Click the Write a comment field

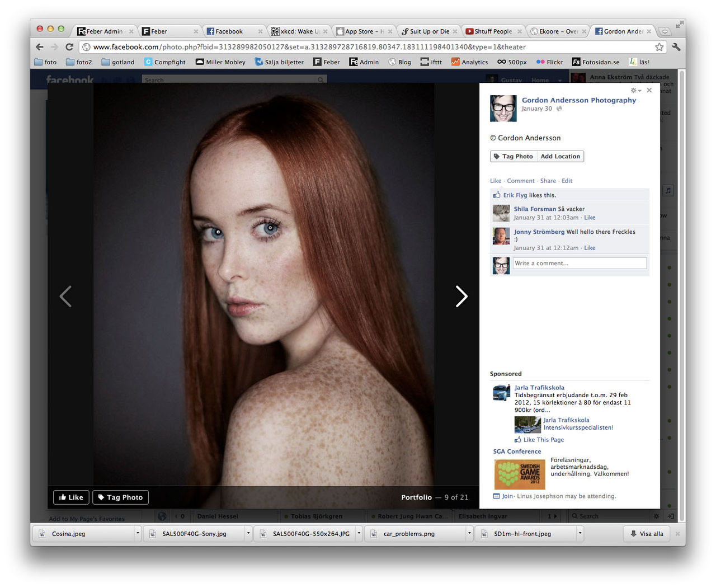click(579, 264)
